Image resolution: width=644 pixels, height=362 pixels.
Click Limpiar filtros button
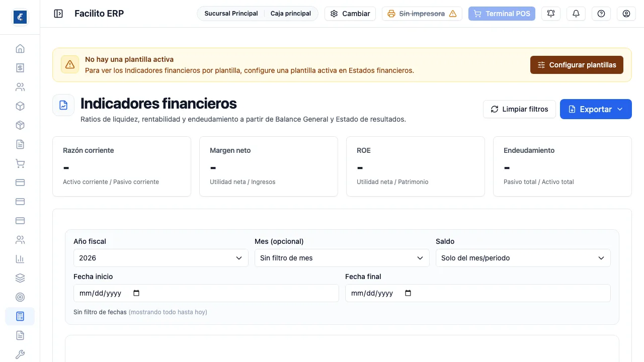[519, 109]
